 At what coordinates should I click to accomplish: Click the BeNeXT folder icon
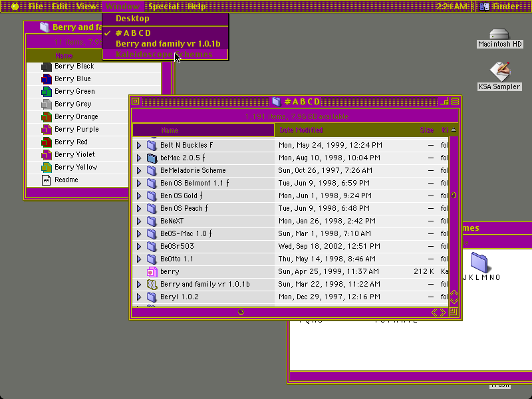click(x=152, y=221)
